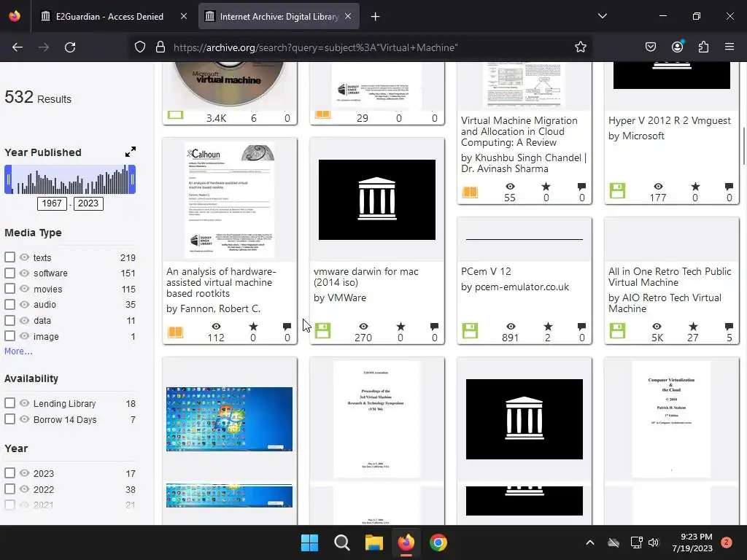Check the audio media type filter
Viewport: 747px width, 560px height.
pos(9,304)
